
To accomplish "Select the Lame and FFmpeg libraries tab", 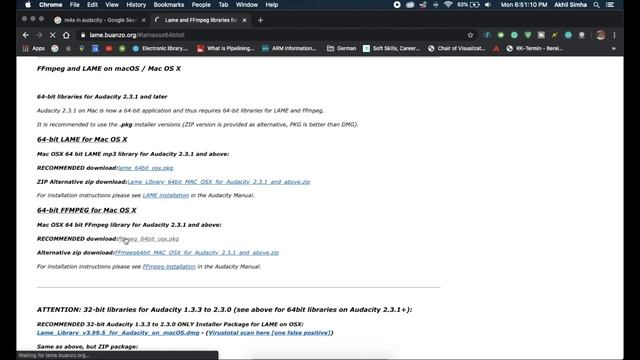I will [200, 20].
